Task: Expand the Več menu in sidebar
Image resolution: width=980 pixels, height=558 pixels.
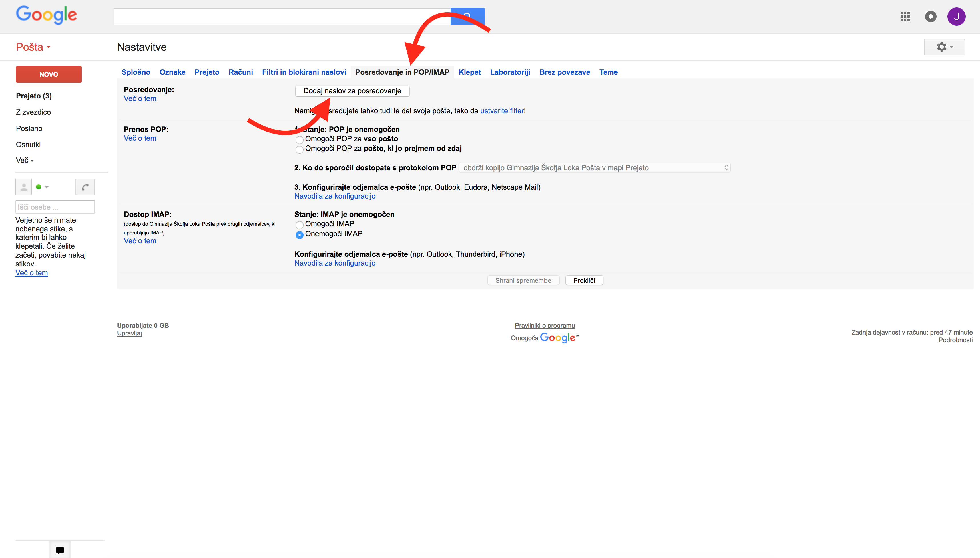Action: [25, 161]
